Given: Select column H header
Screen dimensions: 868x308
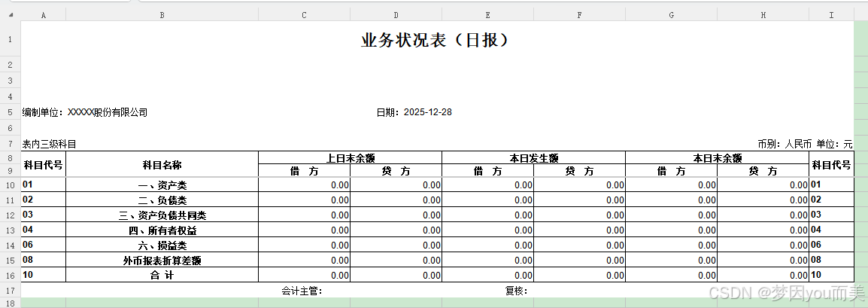Looking at the screenshot, I should pyautogui.click(x=763, y=15).
